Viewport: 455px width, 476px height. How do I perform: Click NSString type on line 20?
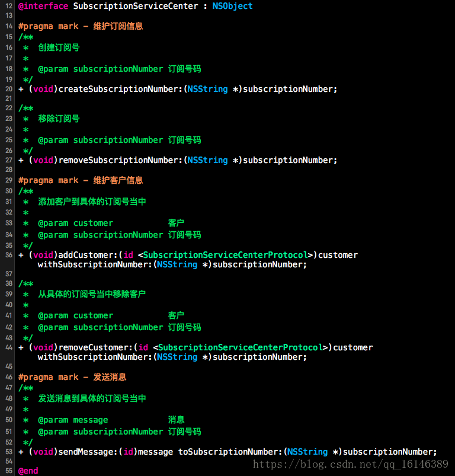coord(207,89)
